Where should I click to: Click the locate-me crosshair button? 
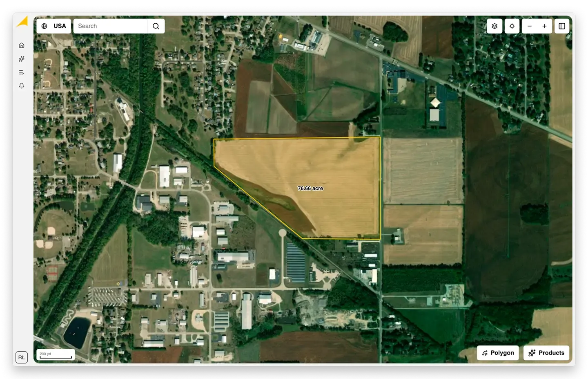click(x=512, y=26)
